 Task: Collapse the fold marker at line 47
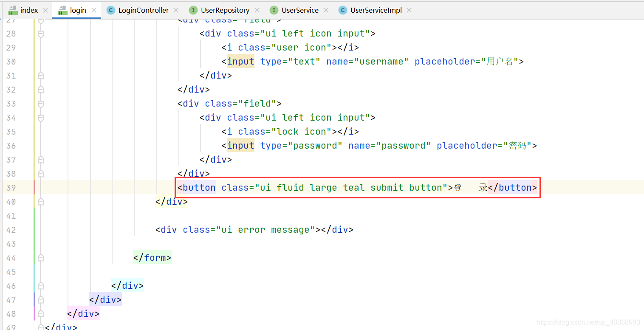pos(41,300)
